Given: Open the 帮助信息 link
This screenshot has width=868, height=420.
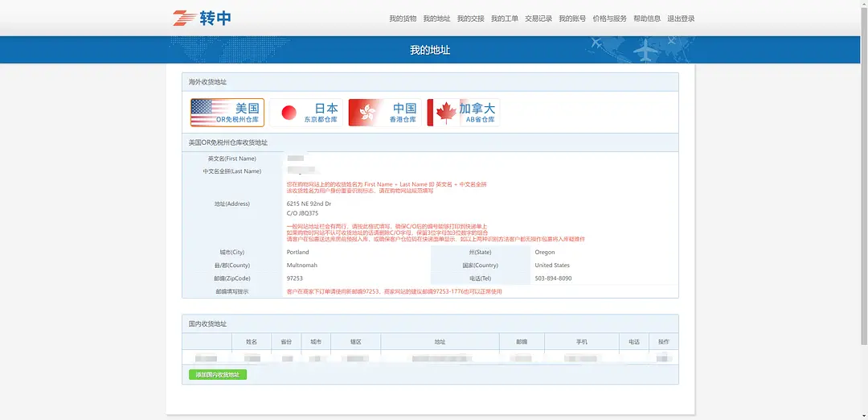Looking at the screenshot, I should point(647,19).
